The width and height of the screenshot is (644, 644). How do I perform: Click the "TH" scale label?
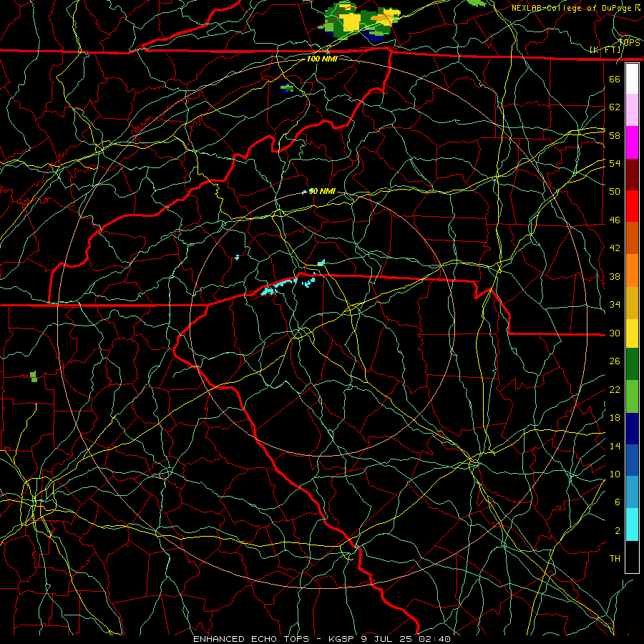coord(615,558)
